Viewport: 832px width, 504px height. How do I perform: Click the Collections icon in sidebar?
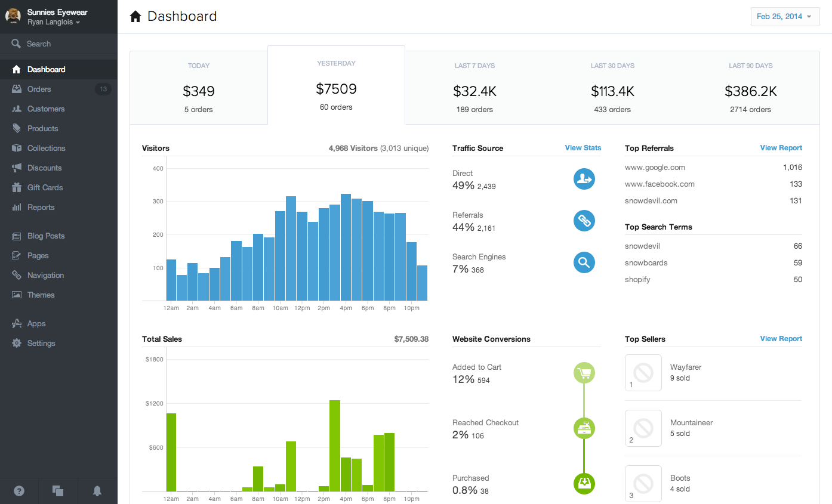(x=16, y=148)
